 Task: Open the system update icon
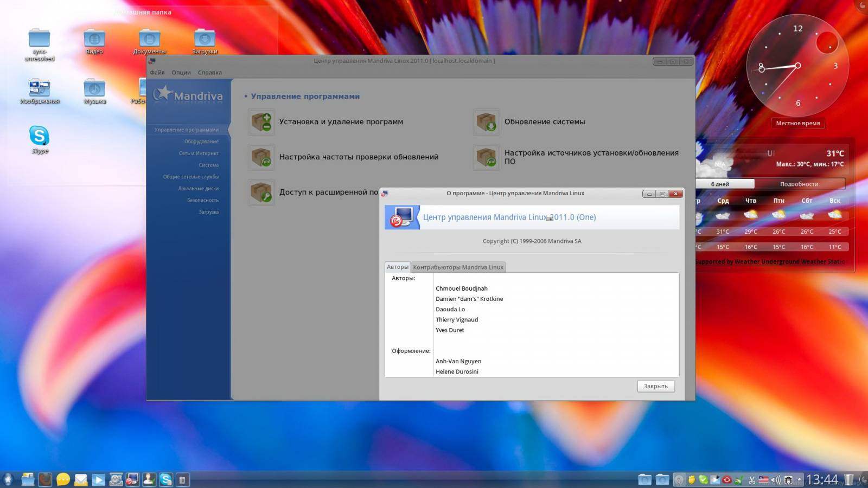tap(487, 122)
